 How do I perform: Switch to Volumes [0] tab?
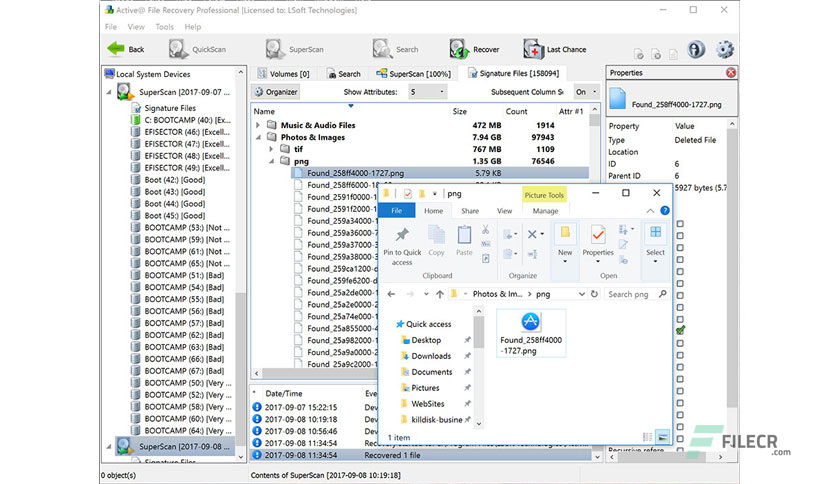(284, 74)
